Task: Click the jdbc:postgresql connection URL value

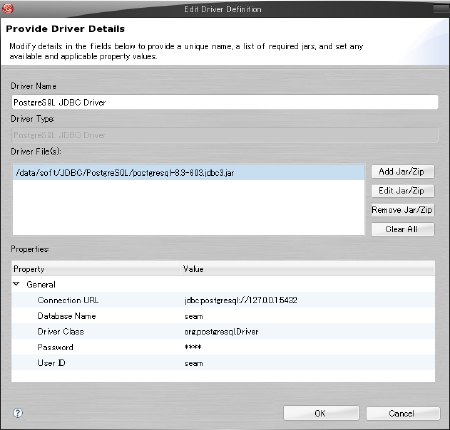Action: click(241, 300)
